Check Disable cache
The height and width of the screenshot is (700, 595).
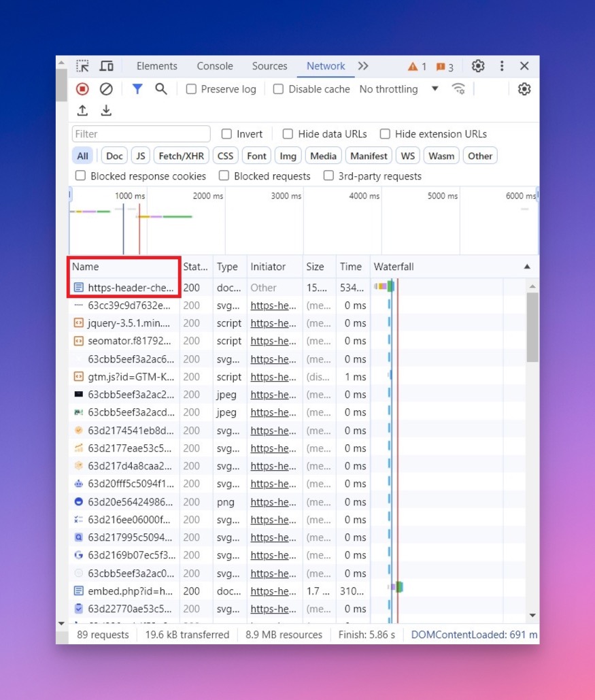pos(278,88)
